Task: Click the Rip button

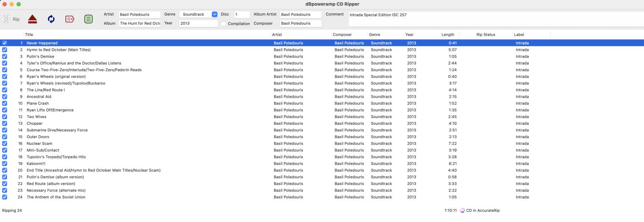Action: pyautogui.click(x=11, y=19)
